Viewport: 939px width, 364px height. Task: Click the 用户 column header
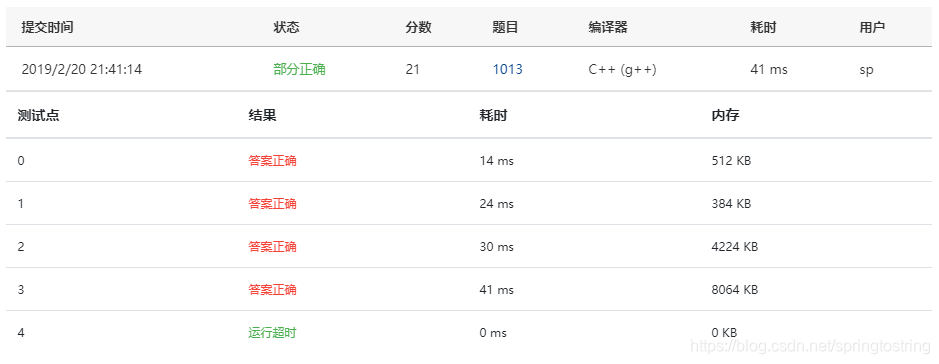(x=872, y=27)
